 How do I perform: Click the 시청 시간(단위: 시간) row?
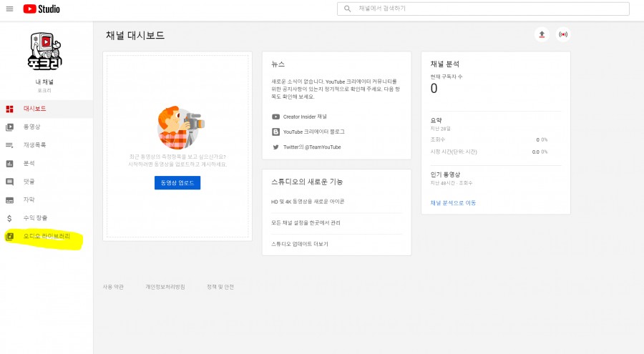tap(489, 152)
